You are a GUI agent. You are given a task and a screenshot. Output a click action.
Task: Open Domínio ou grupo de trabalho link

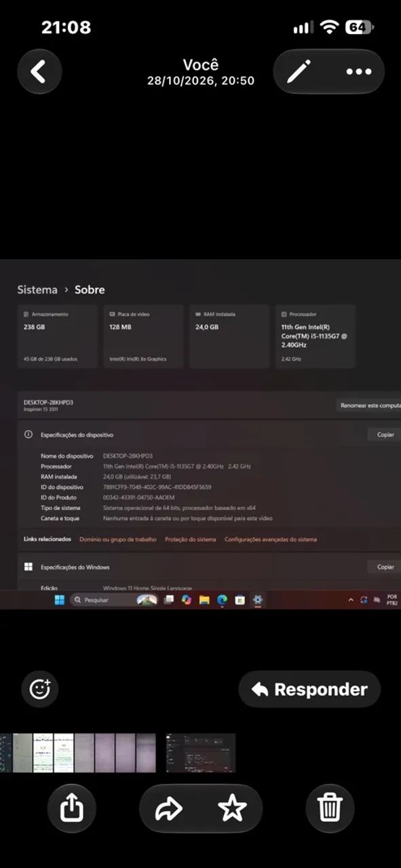click(118, 540)
